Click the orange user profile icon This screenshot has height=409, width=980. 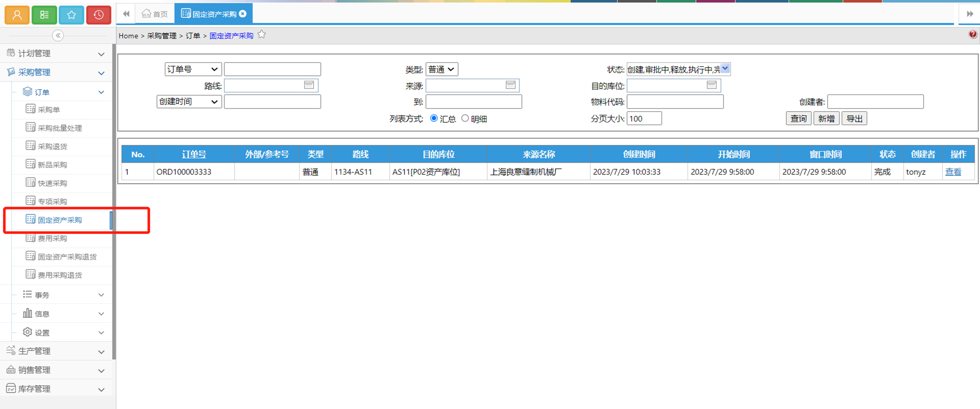17,15
